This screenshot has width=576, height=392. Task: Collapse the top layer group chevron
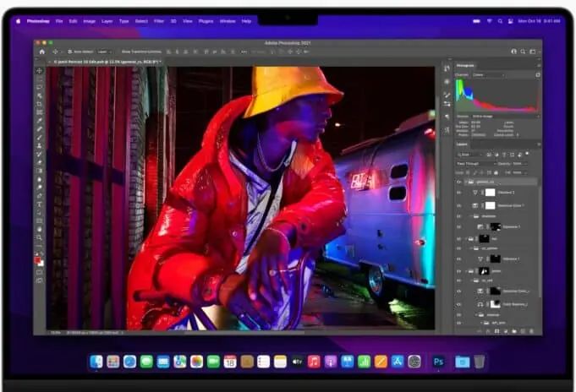click(466, 182)
